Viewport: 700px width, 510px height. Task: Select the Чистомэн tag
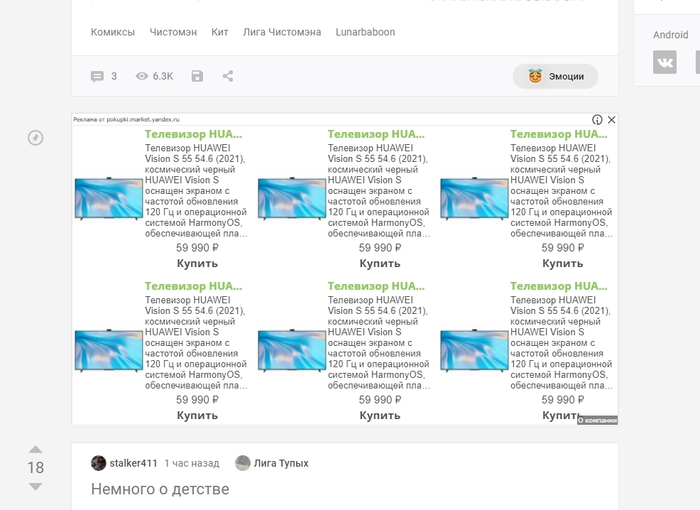coord(173,32)
